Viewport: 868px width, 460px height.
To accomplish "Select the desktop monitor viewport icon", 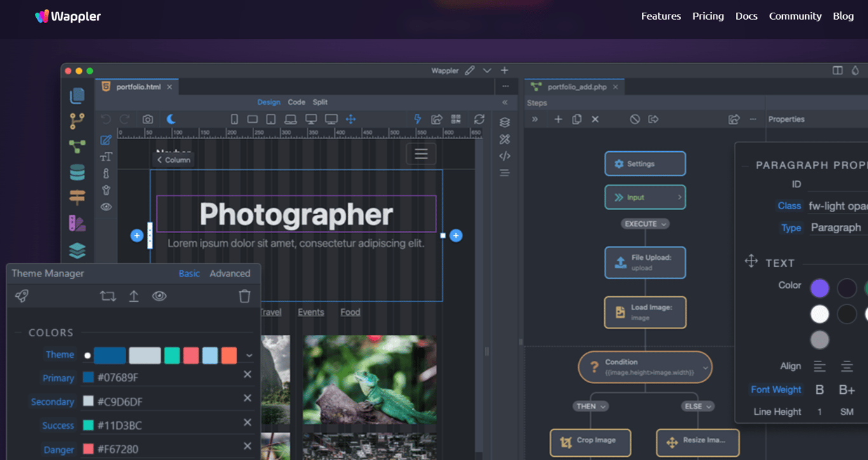I will point(311,119).
